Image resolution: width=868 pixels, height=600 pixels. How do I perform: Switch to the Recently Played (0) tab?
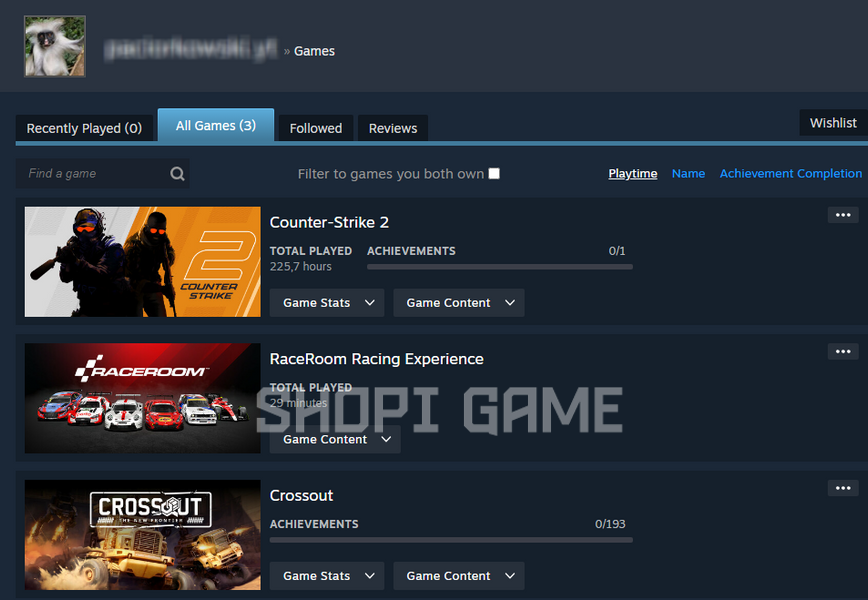coord(84,128)
